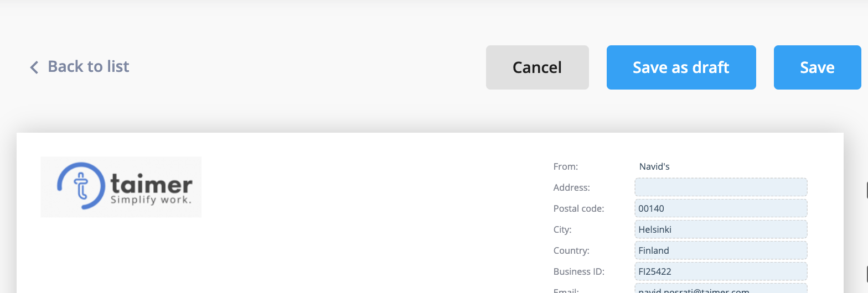Viewport: 868px width, 293px height.
Task: Focus the empty Address input field
Action: tap(721, 187)
